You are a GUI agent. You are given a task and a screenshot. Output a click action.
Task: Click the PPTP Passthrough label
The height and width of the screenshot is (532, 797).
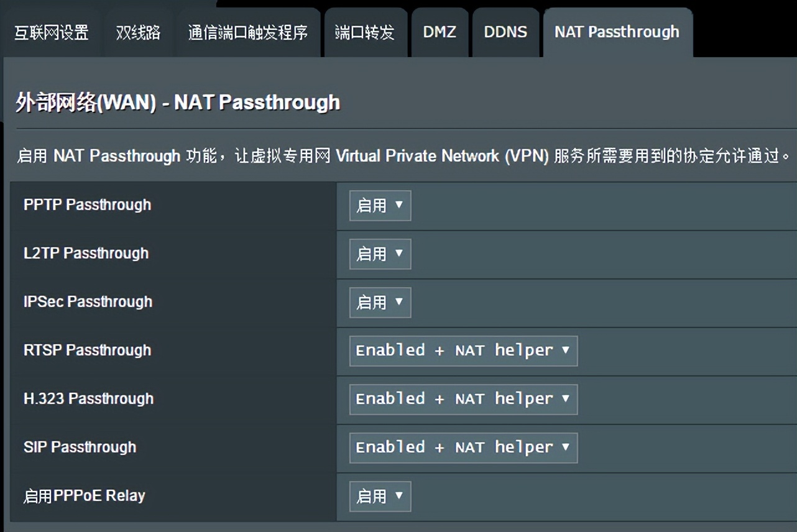(87, 205)
